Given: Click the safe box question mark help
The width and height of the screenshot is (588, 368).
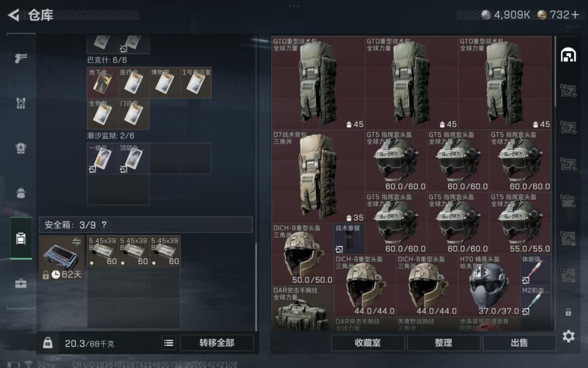Looking at the screenshot, I should pos(104,225).
